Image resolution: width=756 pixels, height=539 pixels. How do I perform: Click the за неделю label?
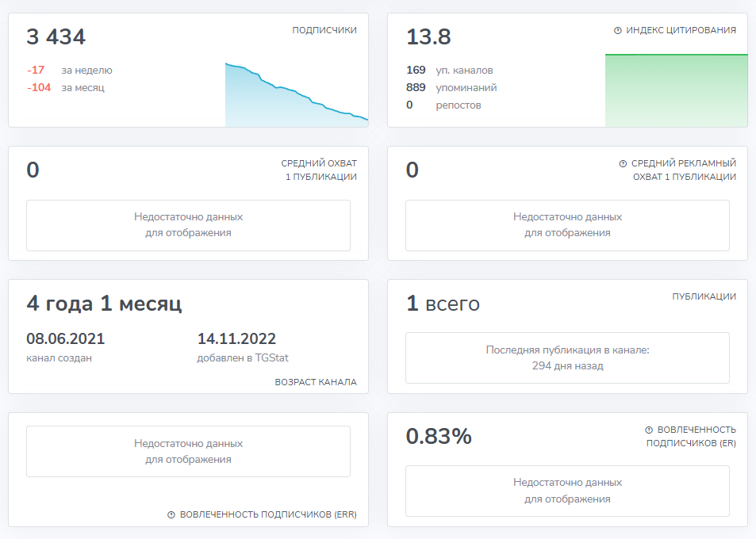pyautogui.click(x=86, y=71)
